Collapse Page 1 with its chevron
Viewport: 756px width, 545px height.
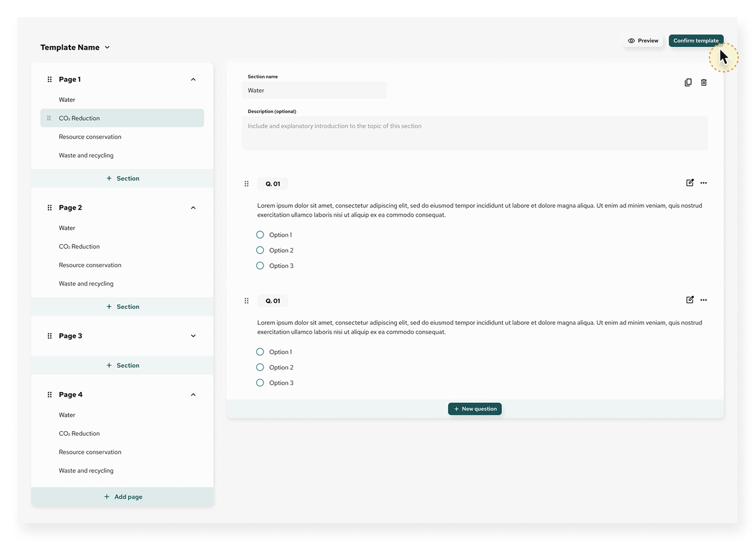coord(193,79)
